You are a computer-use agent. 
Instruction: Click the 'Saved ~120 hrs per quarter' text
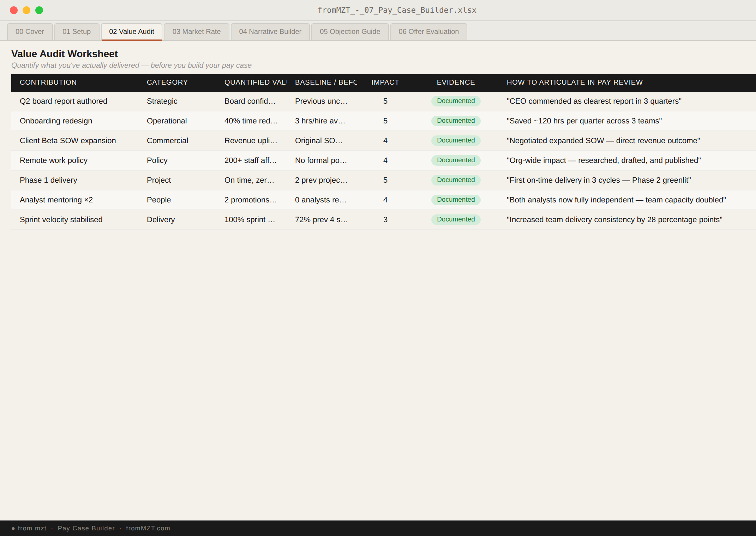(x=584, y=121)
